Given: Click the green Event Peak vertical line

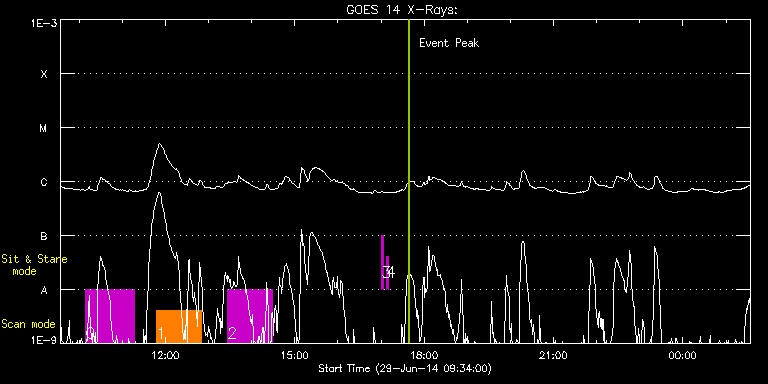Looking at the screenshot, I should point(408,181).
